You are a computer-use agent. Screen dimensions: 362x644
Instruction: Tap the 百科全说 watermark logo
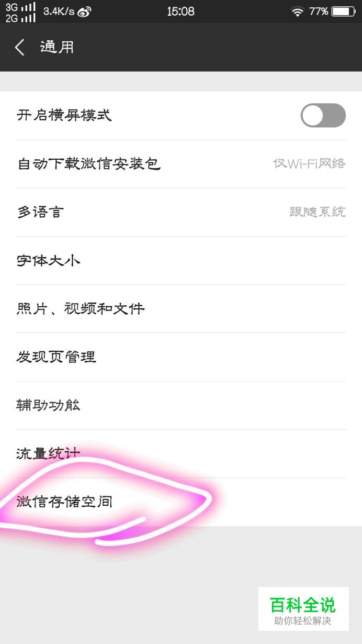(x=303, y=608)
